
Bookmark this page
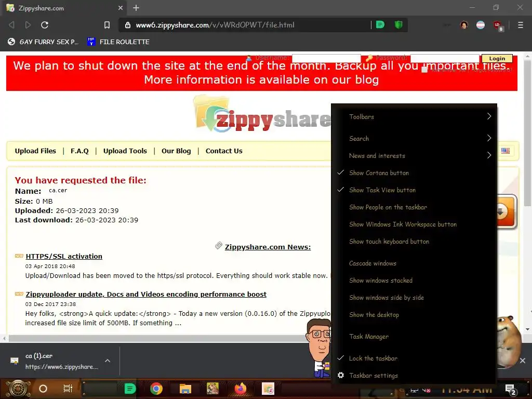click(107, 25)
